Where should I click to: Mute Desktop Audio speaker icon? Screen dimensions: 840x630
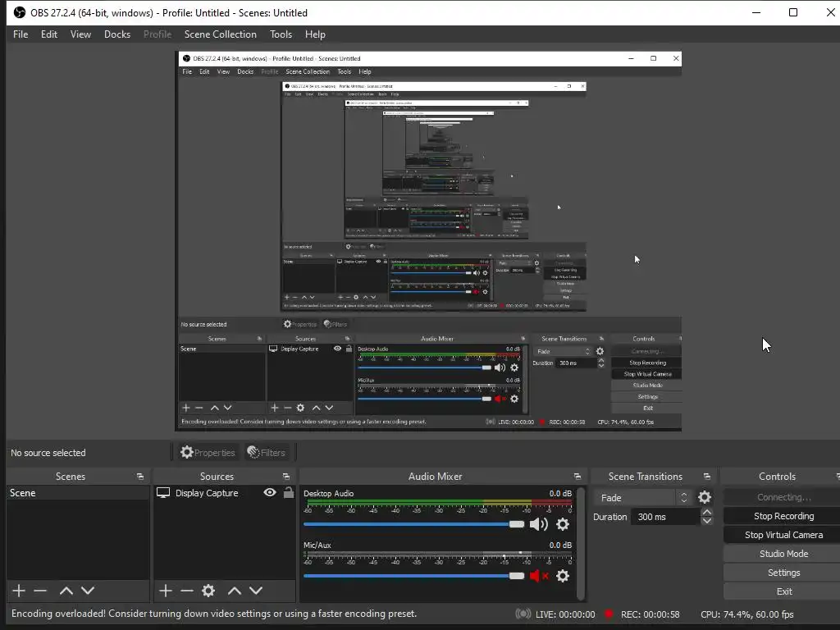point(538,524)
